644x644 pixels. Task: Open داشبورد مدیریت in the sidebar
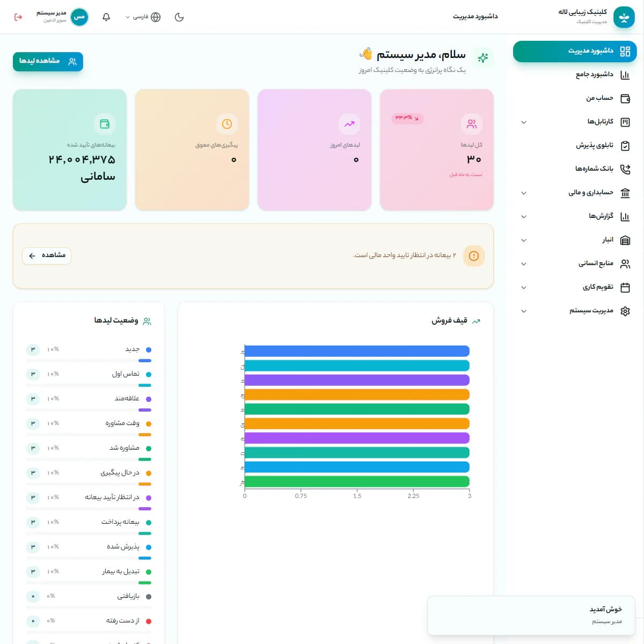pyautogui.click(x=575, y=51)
